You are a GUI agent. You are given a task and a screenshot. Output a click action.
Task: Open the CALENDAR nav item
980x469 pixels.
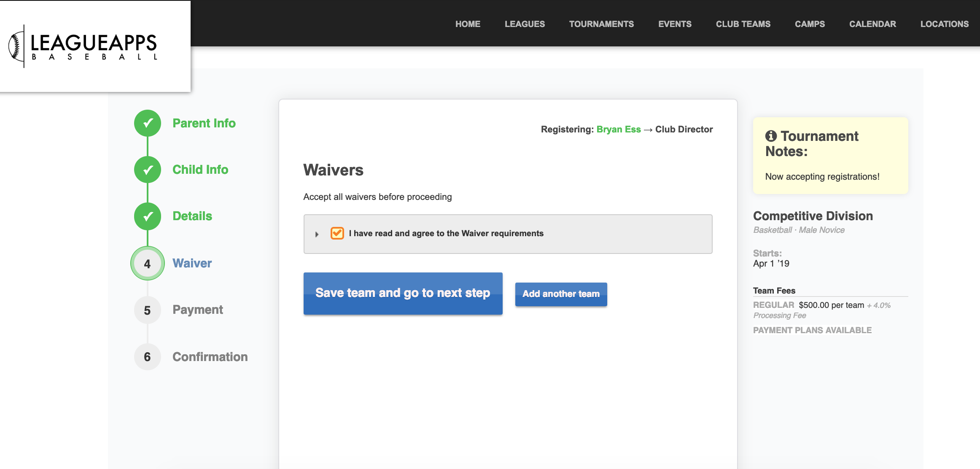872,24
